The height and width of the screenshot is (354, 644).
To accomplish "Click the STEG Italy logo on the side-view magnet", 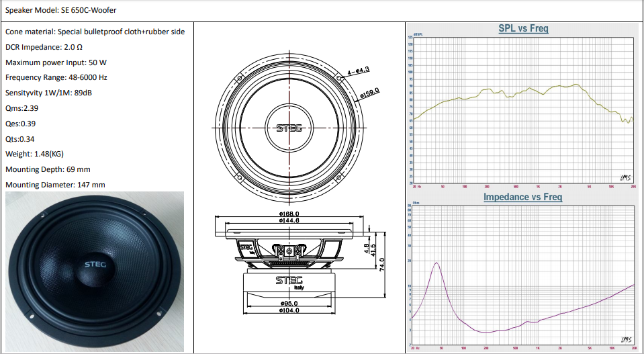I will (x=289, y=281).
